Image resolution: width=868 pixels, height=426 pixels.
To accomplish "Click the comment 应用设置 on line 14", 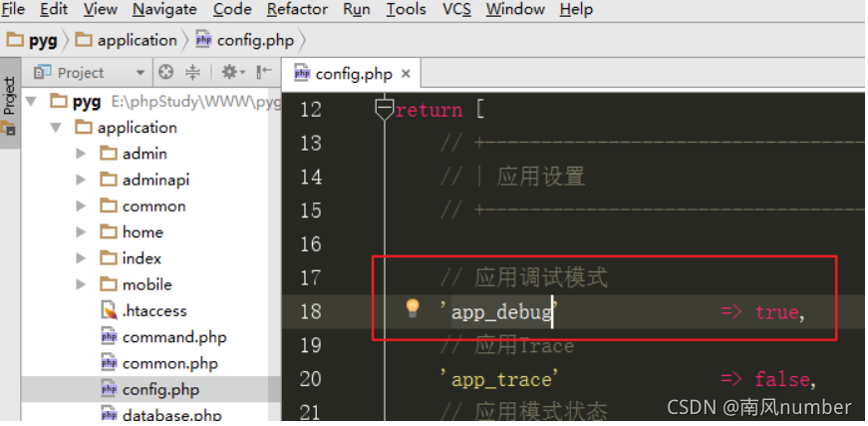I will [541, 177].
